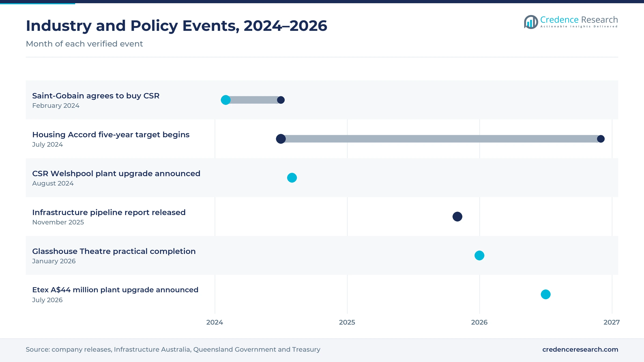Click the 'Saint-Gobain agrees to buy CSR' label
644x362 pixels.
(x=96, y=96)
